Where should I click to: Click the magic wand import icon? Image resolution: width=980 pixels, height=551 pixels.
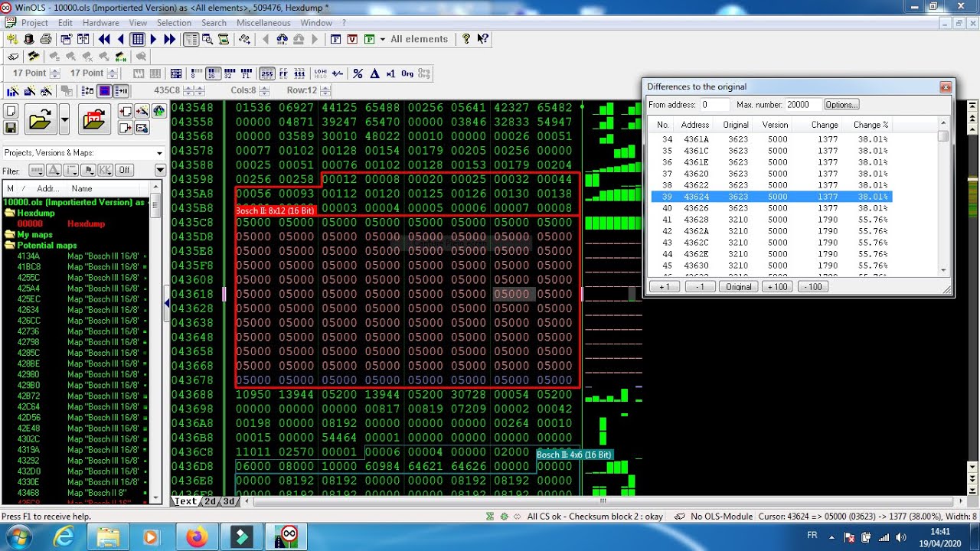[x=142, y=111]
